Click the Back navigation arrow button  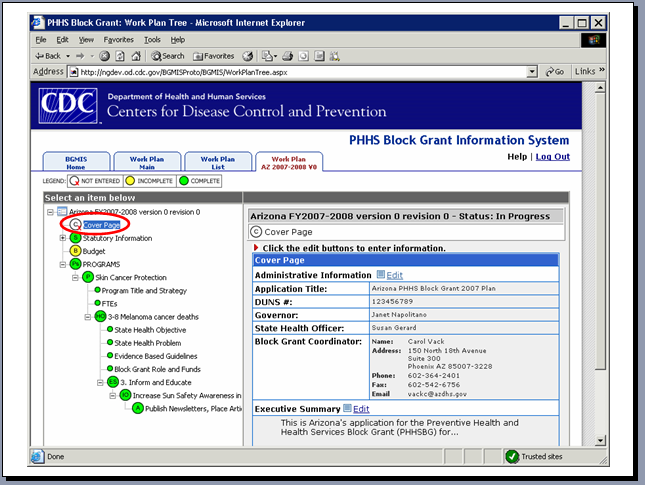click(48, 56)
